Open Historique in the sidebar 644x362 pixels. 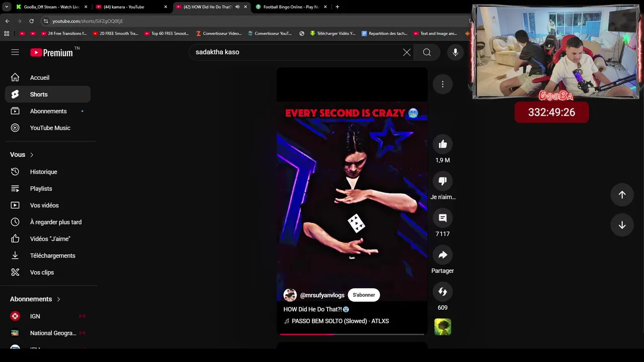tap(48, 172)
